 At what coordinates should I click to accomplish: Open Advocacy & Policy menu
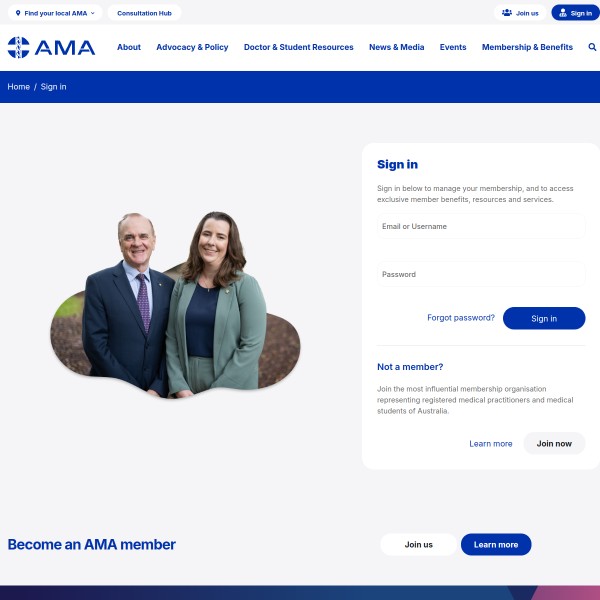coord(192,47)
